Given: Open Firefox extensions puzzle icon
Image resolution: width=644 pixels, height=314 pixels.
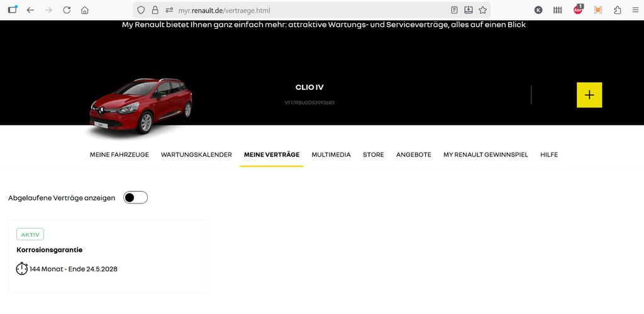Looking at the screenshot, I should click(617, 10).
